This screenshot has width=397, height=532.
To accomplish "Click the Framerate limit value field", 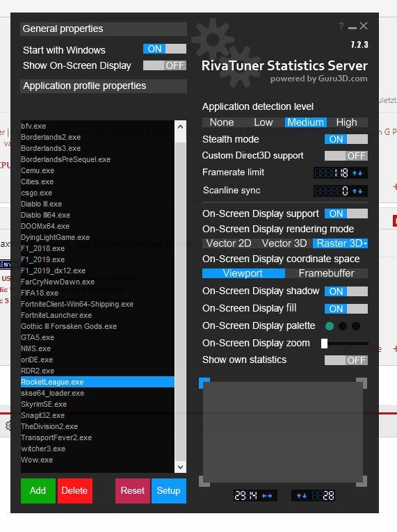I will tap(332, 173).
